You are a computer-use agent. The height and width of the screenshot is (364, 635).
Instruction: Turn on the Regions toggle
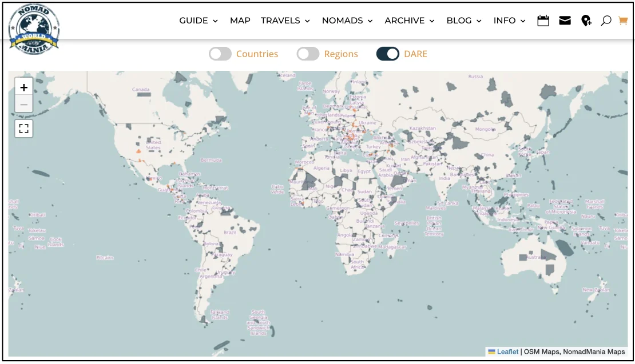(308, 54)
